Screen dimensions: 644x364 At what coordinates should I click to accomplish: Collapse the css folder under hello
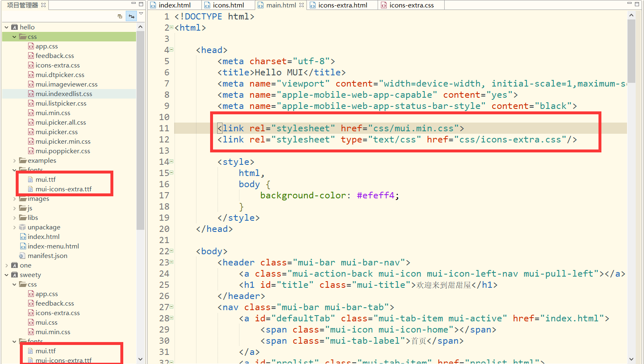14,37
